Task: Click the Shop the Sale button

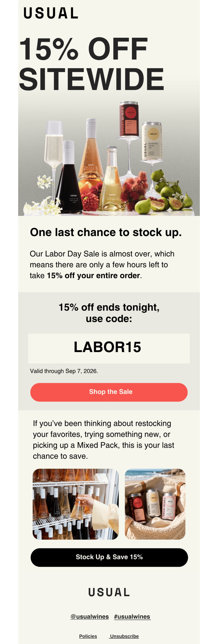Action: click(109, 392)
